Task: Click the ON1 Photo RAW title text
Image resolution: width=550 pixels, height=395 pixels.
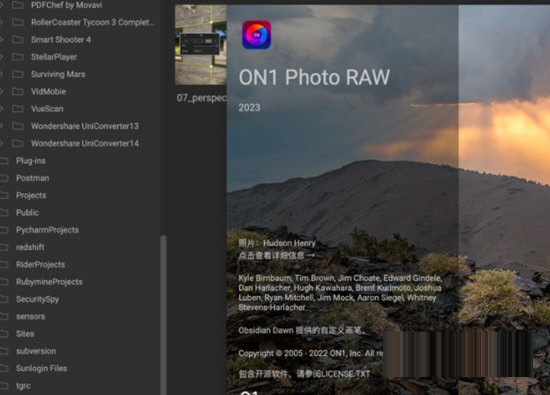Action: [x=314, y=77]
